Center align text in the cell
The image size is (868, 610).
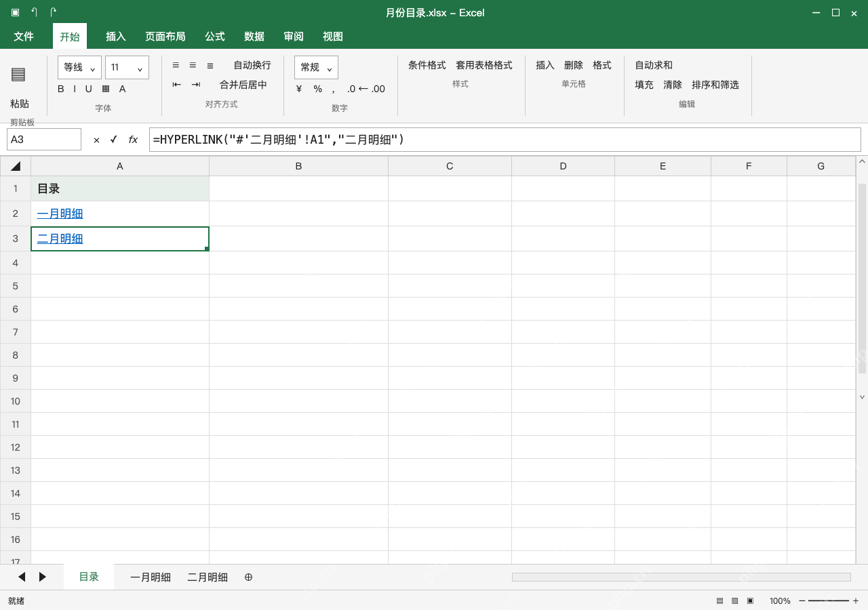click(x=193, y=65)
